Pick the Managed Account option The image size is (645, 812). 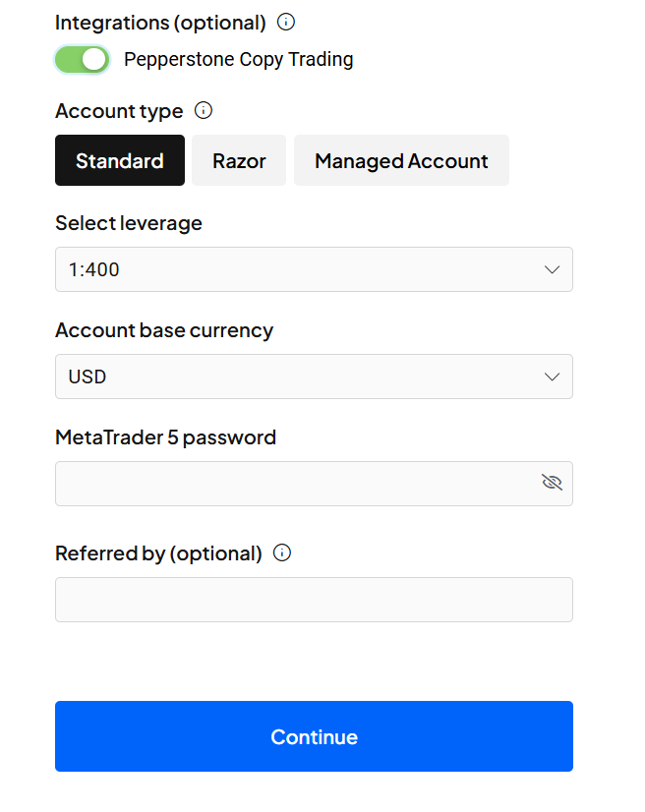pyautogui.click(x=401, y=160)
